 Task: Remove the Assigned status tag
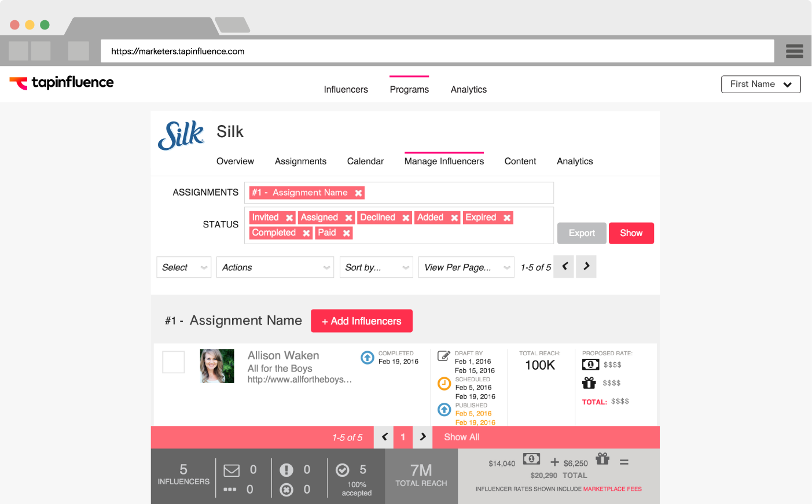[x=348, y=218]
